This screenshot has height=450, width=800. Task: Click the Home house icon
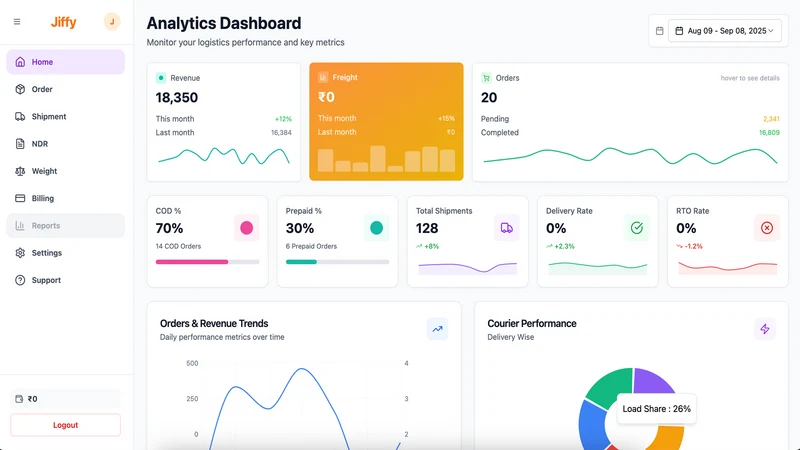point(20,62)
